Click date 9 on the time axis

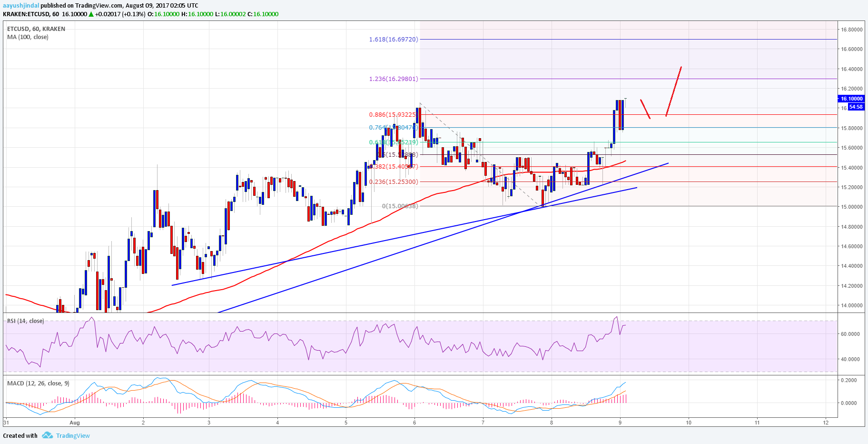coord(620,422)
